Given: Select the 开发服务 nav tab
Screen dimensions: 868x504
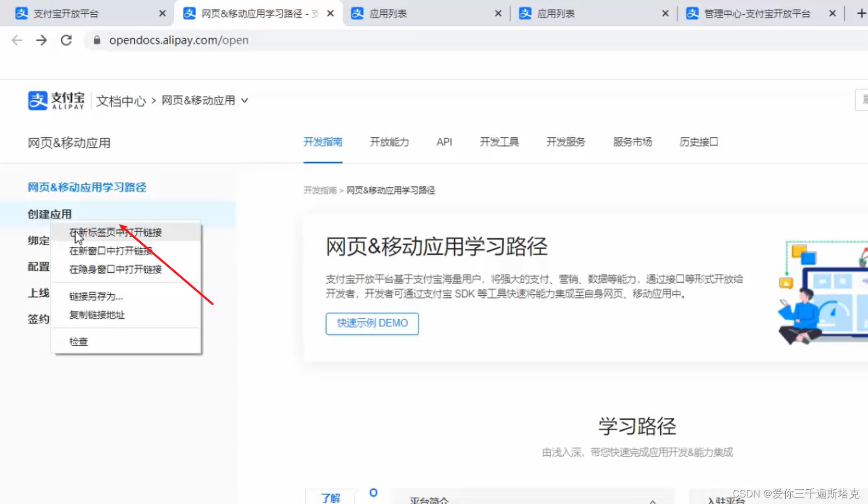Looking at the screenshot, I should [566, 142].
